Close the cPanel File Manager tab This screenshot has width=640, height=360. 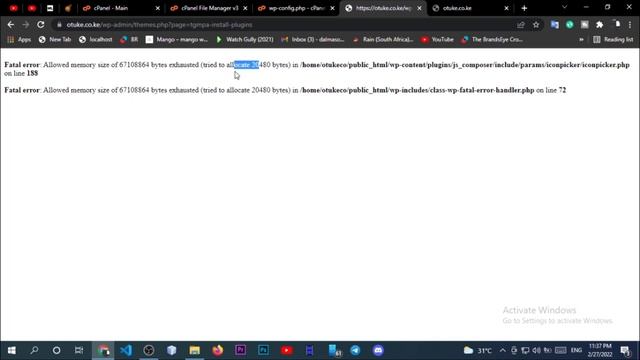(245, 8)
